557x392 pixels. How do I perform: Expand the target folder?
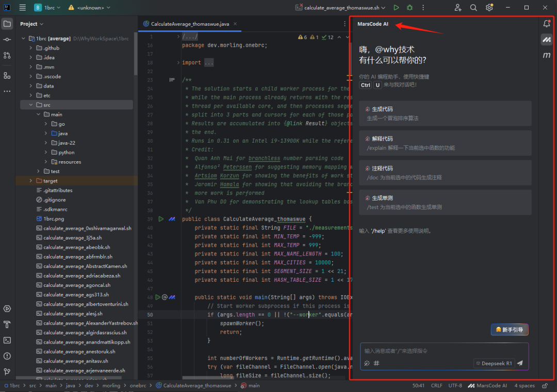point(31,181)
